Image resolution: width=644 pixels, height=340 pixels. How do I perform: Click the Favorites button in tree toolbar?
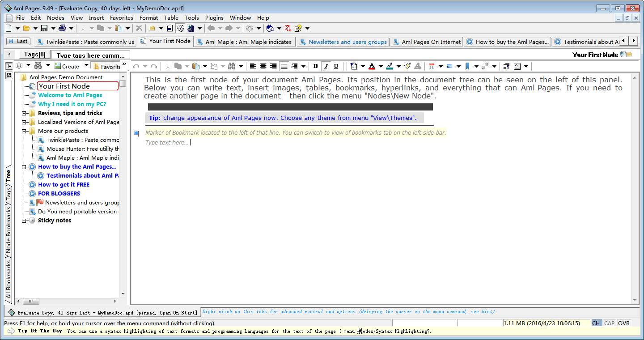[107, 66]
